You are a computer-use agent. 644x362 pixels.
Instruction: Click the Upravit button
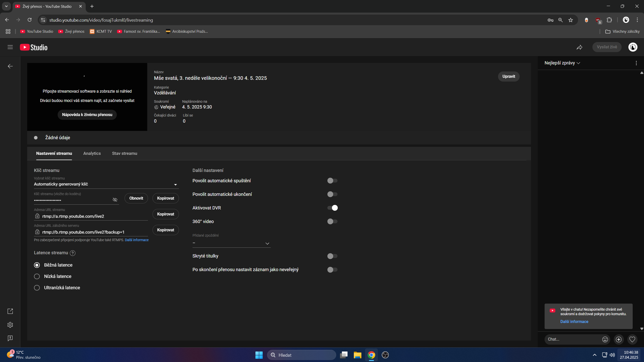coord(509,76)
